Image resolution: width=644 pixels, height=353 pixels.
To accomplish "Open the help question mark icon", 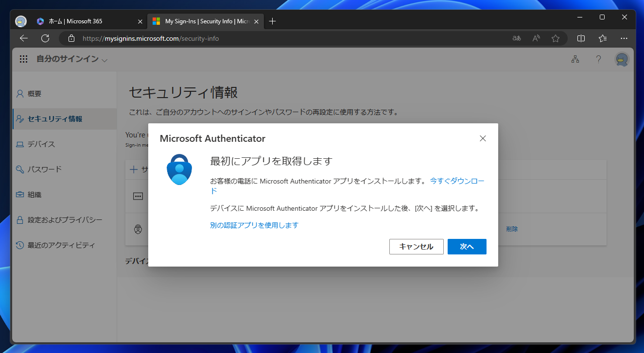I will coord(599,59).
